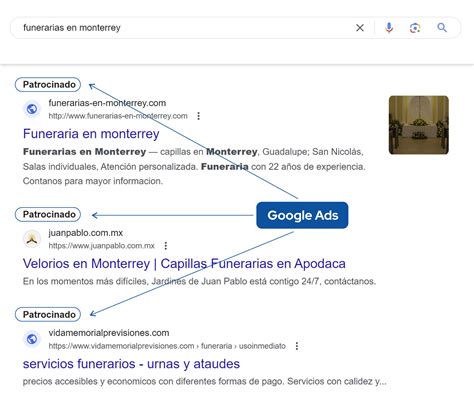474x408 pixels.
Task: Click the 'funerarias-en-monterrey.com' site name
Action: 107,103
